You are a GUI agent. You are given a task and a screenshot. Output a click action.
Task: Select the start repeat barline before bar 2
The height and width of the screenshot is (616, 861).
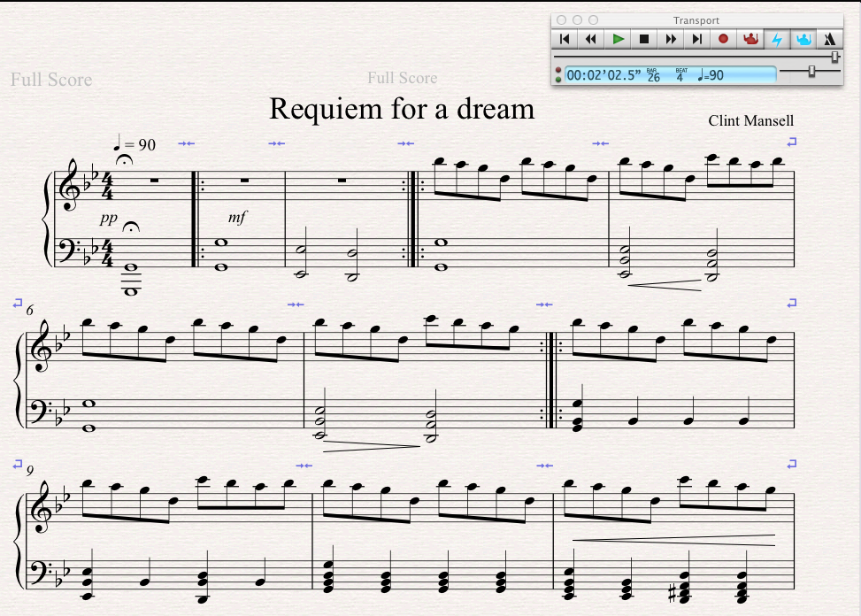[198, 219]
